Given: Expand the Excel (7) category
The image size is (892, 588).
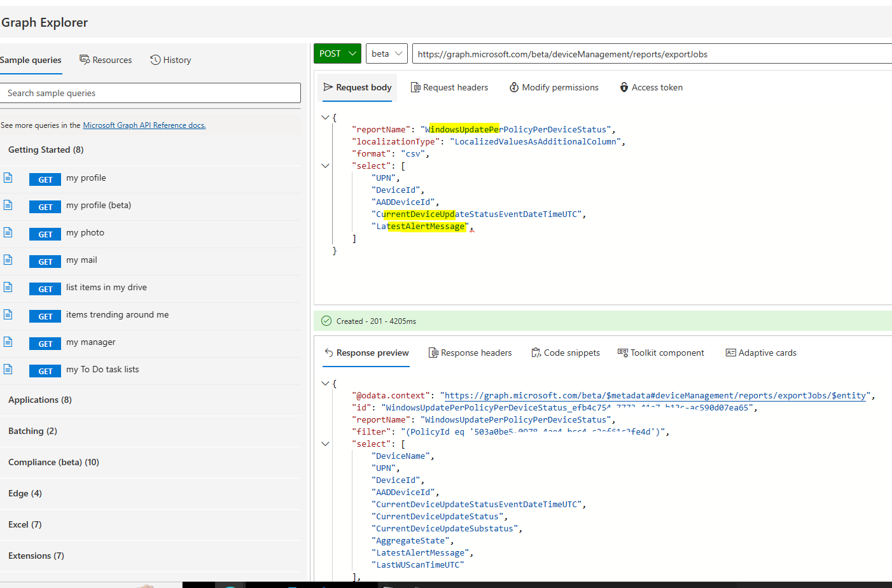Looking at the screenshot, I should (150, 524).
